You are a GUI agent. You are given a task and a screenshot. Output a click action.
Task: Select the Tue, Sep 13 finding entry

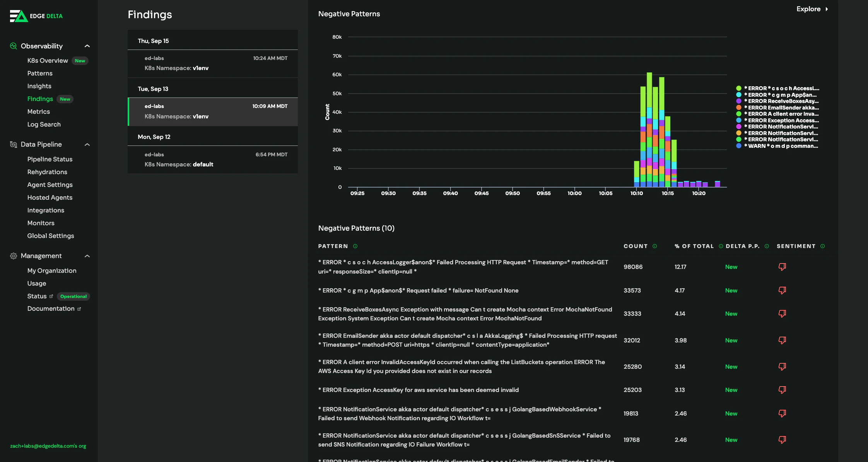click(x=213, y=112)
